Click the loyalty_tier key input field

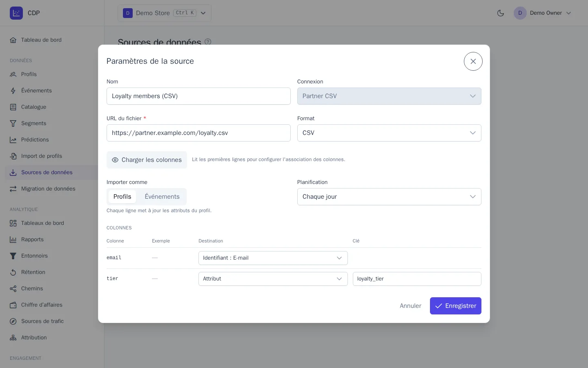(x=417, y=279)
